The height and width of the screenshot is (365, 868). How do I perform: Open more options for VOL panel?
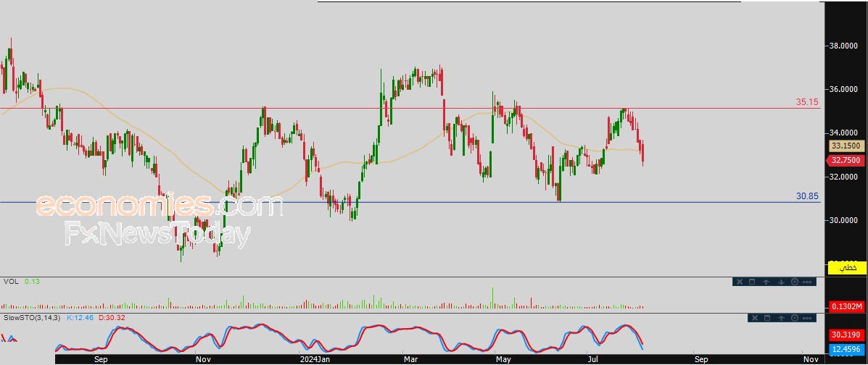807,282
